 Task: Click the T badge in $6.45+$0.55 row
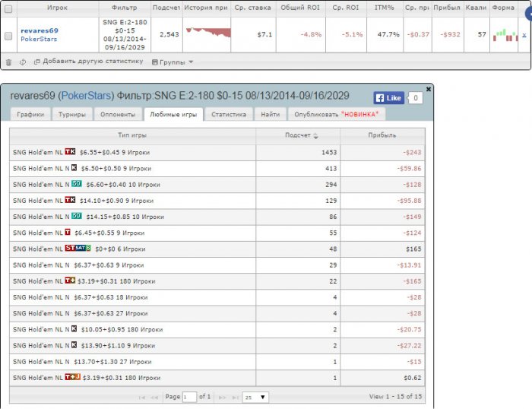[68, 232]
